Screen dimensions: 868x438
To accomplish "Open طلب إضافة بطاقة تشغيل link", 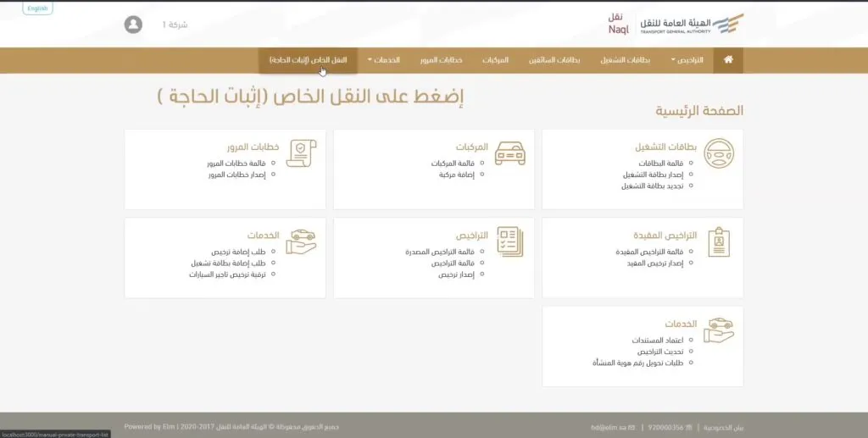I will click(x=229, y=263).
